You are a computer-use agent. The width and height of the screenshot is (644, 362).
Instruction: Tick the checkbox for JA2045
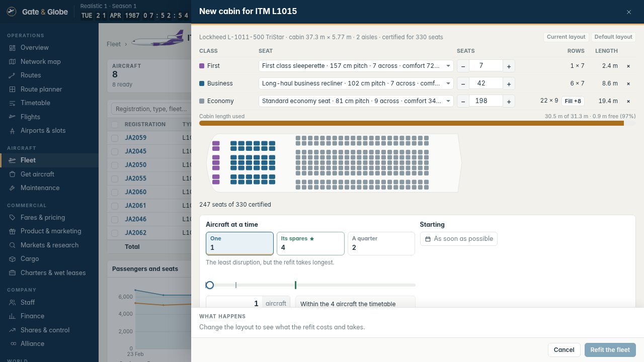(115, 151)
